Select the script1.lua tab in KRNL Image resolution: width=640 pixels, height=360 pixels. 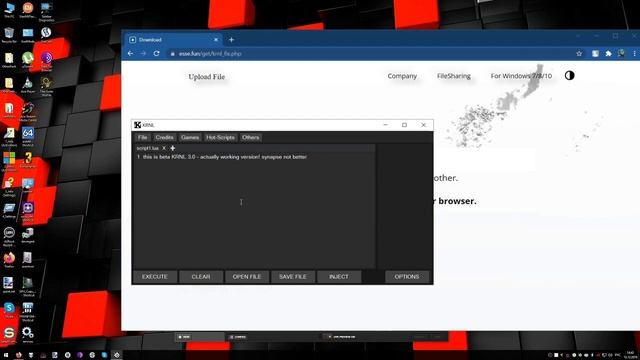point(147,148)
